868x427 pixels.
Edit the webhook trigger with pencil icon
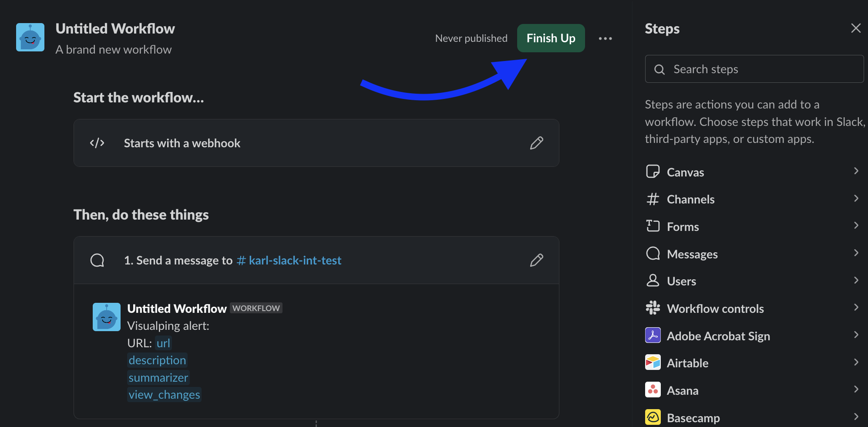(x=536, y=143)
